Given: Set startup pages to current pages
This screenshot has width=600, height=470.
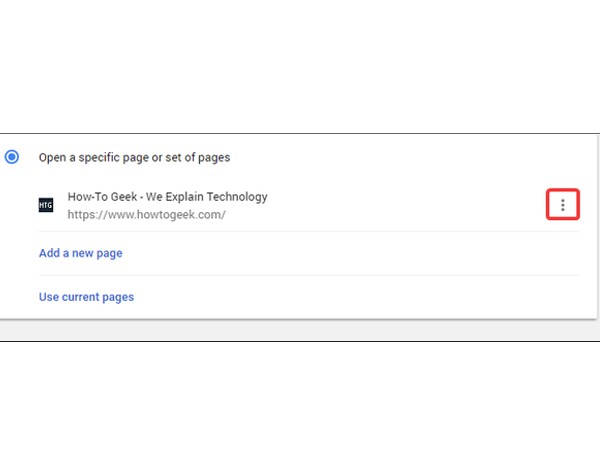Looking at the screenshot, I should [86, 297].
